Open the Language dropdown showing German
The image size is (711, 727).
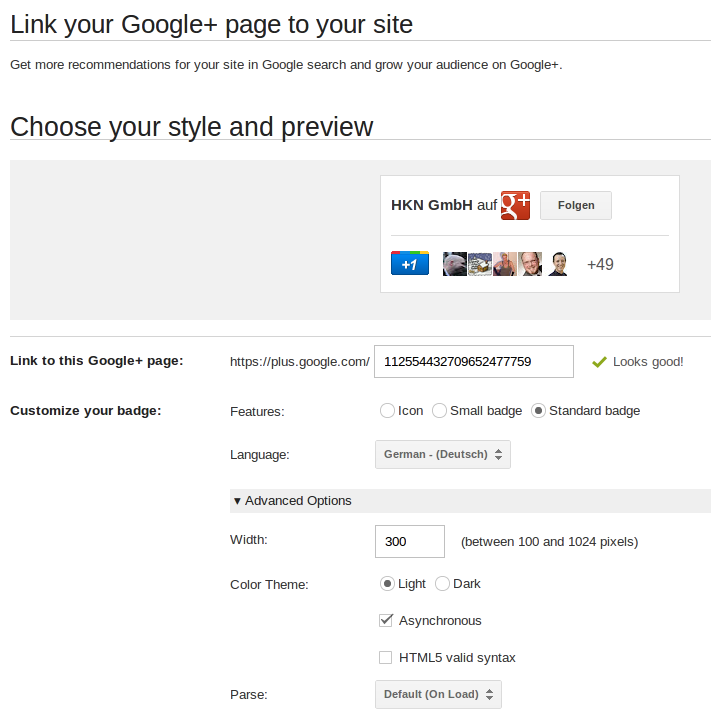click(443, 454)
